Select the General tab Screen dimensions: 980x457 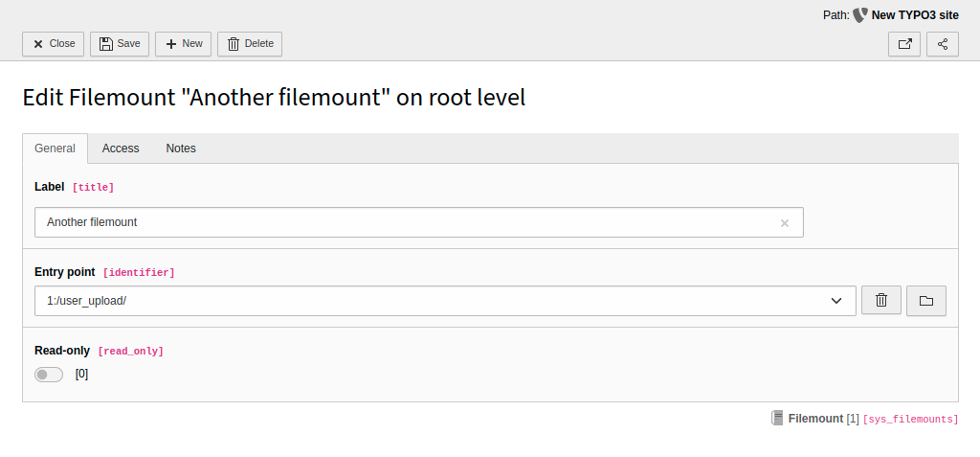coord(55,149)
